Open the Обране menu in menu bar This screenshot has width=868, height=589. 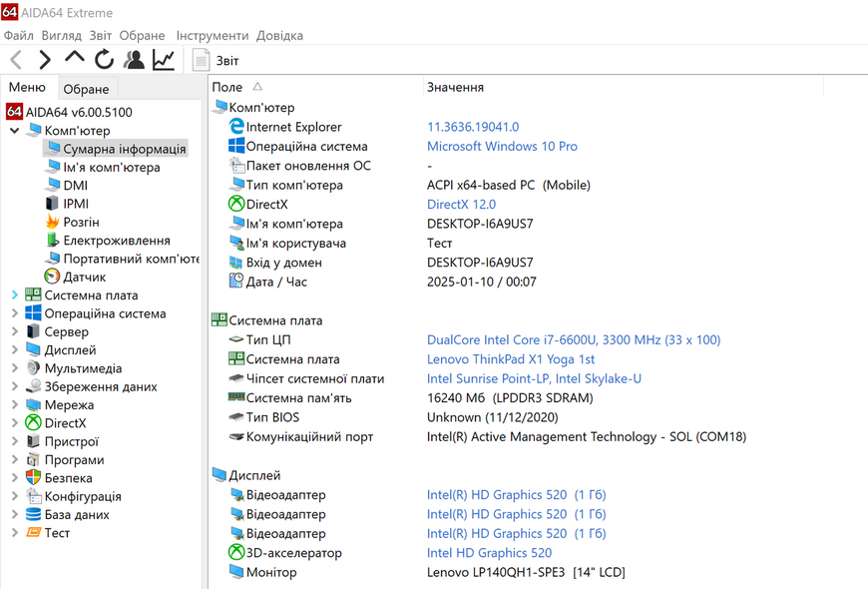click(x=143, y=36)
